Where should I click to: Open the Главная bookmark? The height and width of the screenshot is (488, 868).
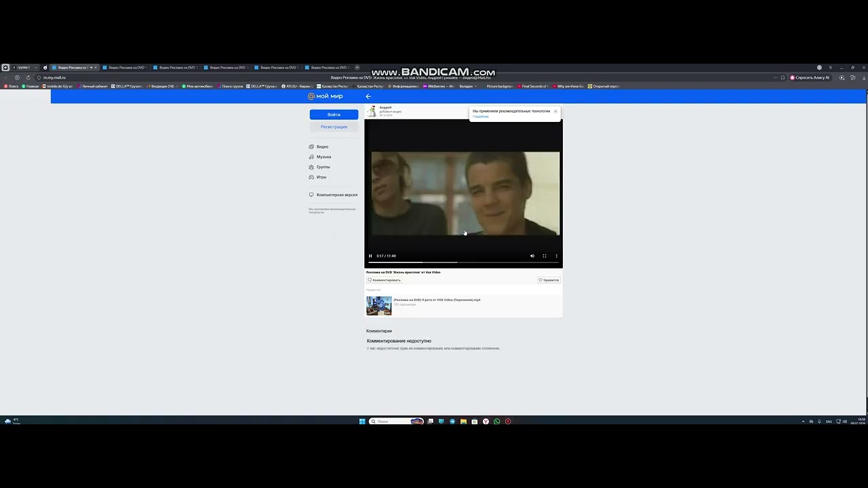(x=30, y=86)
